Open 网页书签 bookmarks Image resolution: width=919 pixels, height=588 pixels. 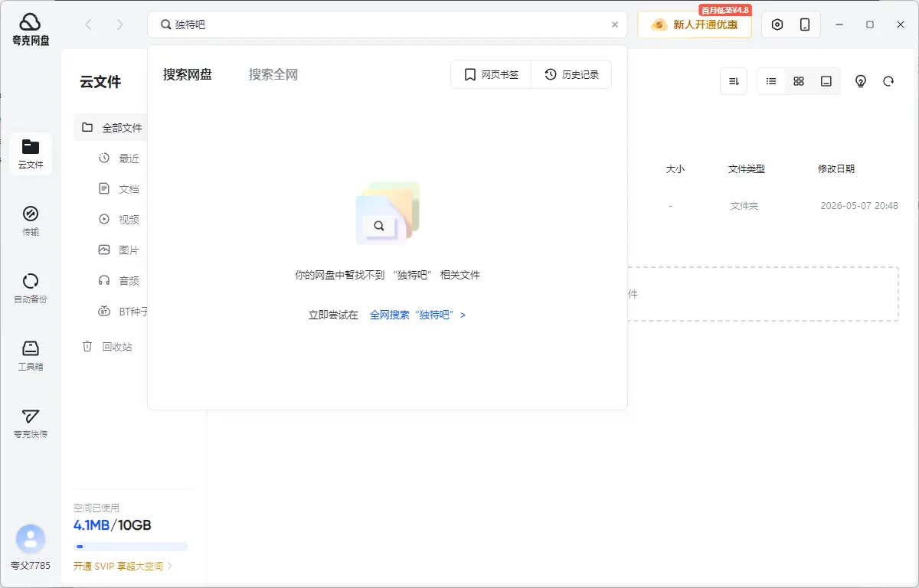(491, 74)
